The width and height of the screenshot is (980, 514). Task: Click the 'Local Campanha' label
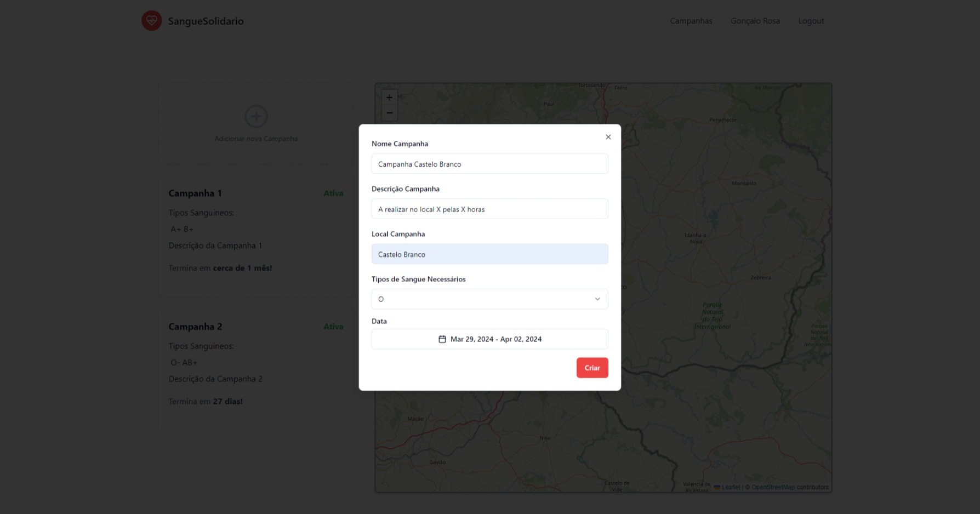point(398,234)
